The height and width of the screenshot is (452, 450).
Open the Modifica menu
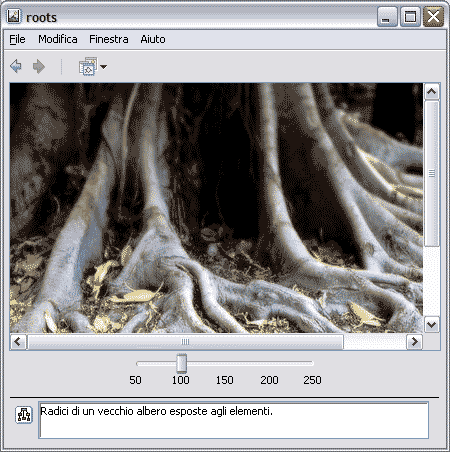click(58, 39)
